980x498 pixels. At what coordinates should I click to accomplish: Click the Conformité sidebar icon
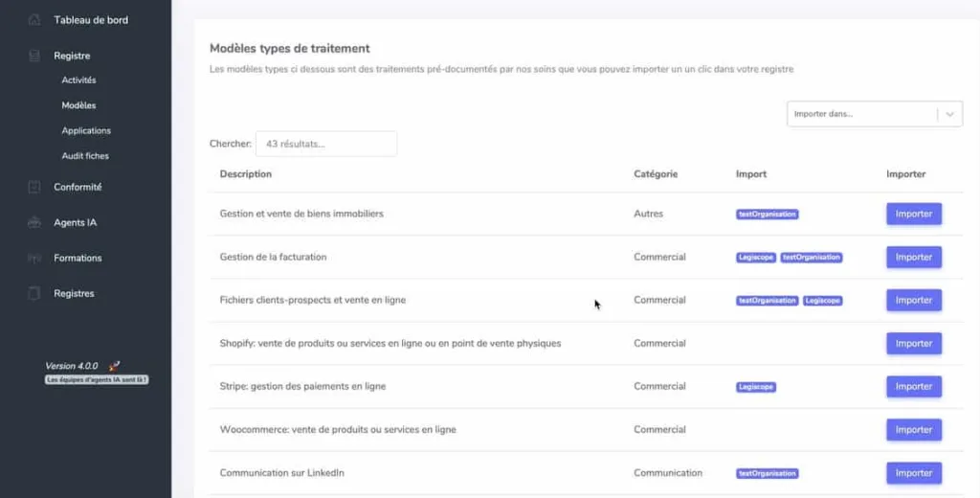point(35,188)
